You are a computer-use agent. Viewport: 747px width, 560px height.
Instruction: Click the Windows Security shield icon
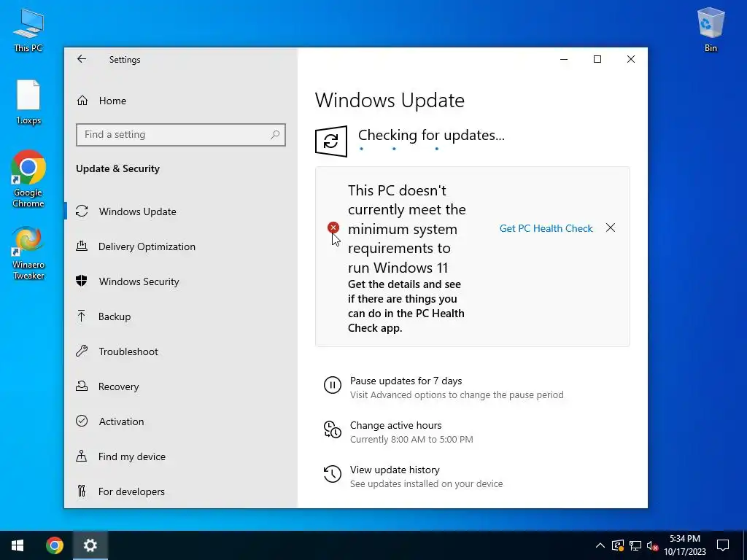point(82,281)
